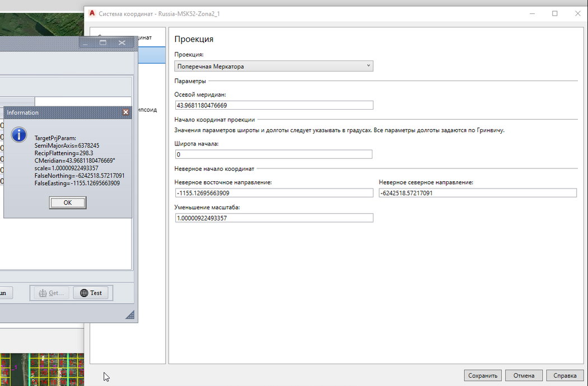The width and height of the screenshot is (588, 386).
Task: Click the blue Information icon in the dialog
Action: pos(20,134)
